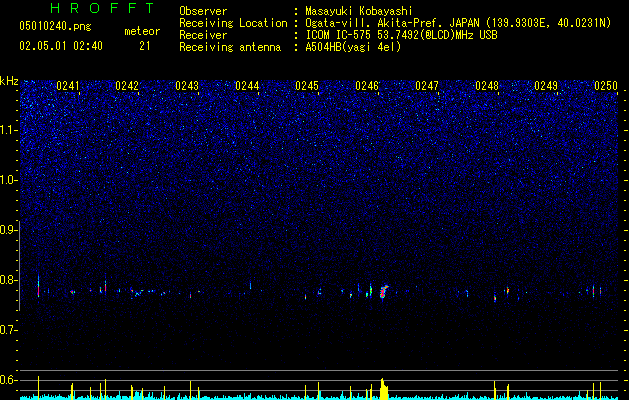This screenshot has width=629, height=400.
Task: Click the ICOM IC-575 receiver text
Action: coord(337,35)
